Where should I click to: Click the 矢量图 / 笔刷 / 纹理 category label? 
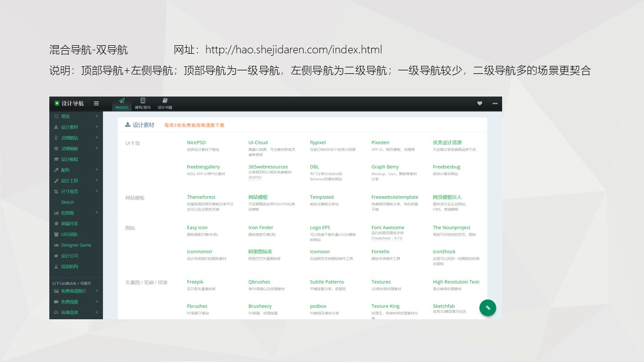tap(146, 283)
